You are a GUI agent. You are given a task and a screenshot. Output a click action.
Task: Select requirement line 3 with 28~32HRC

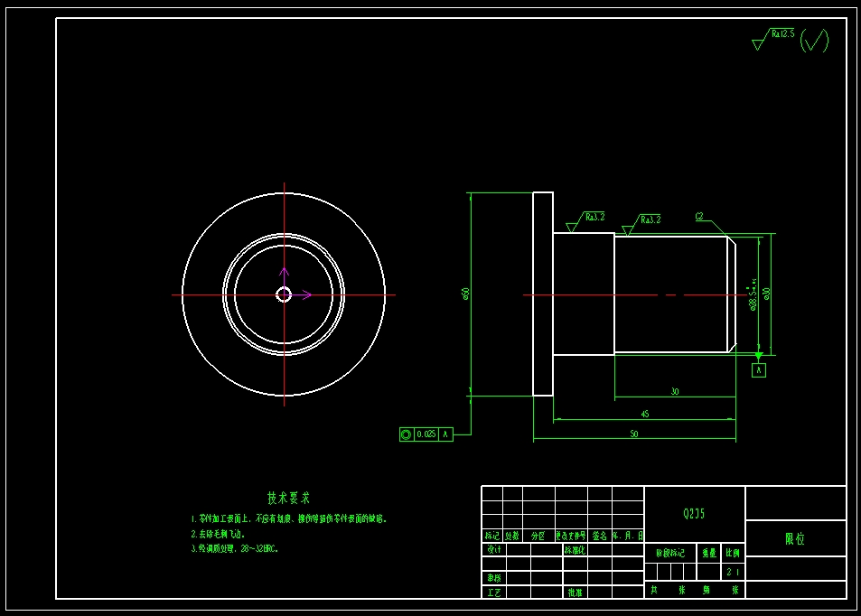[x=235, y=548]
